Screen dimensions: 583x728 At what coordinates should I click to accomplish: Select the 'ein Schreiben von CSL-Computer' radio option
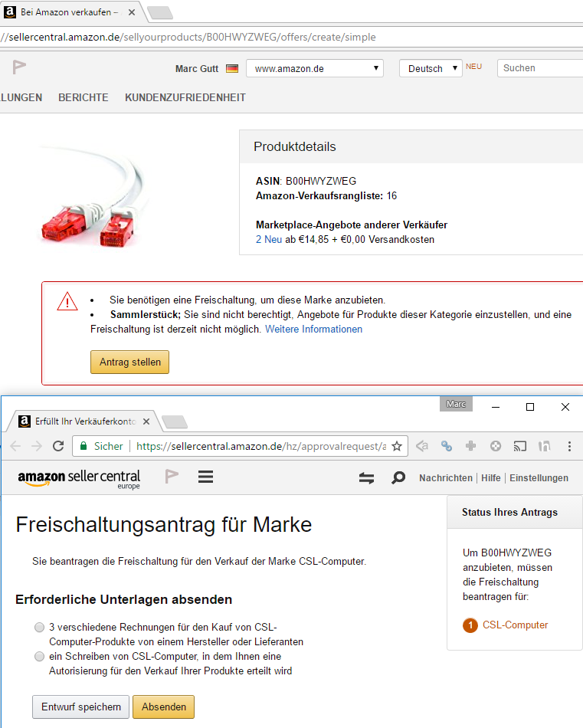[40, 657]
